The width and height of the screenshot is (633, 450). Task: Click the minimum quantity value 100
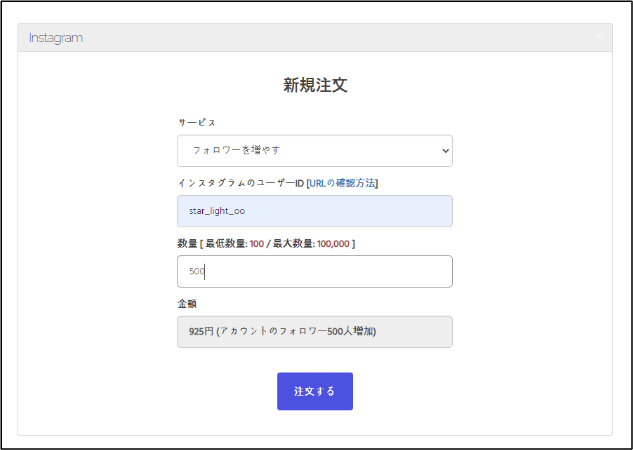[257, 244]
